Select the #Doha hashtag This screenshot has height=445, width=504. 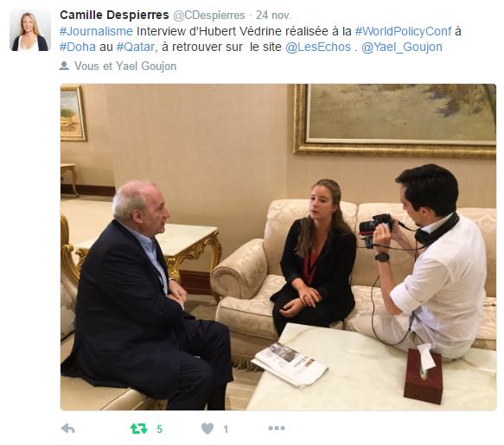(78, 47)
